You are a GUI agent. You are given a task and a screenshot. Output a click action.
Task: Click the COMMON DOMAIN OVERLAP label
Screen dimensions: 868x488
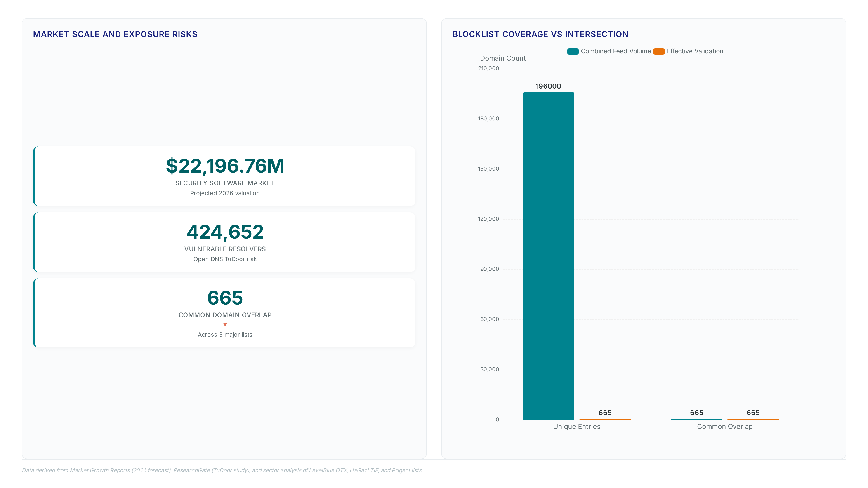225,315
